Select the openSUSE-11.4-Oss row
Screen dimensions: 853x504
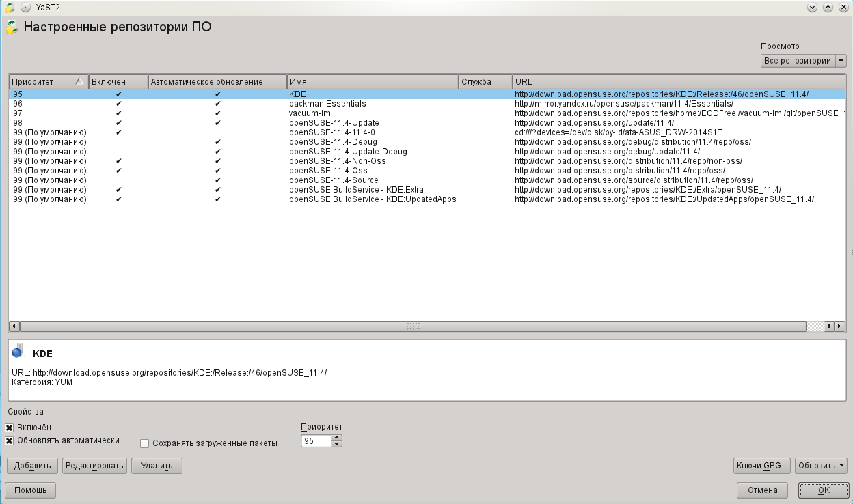(428, 171)
